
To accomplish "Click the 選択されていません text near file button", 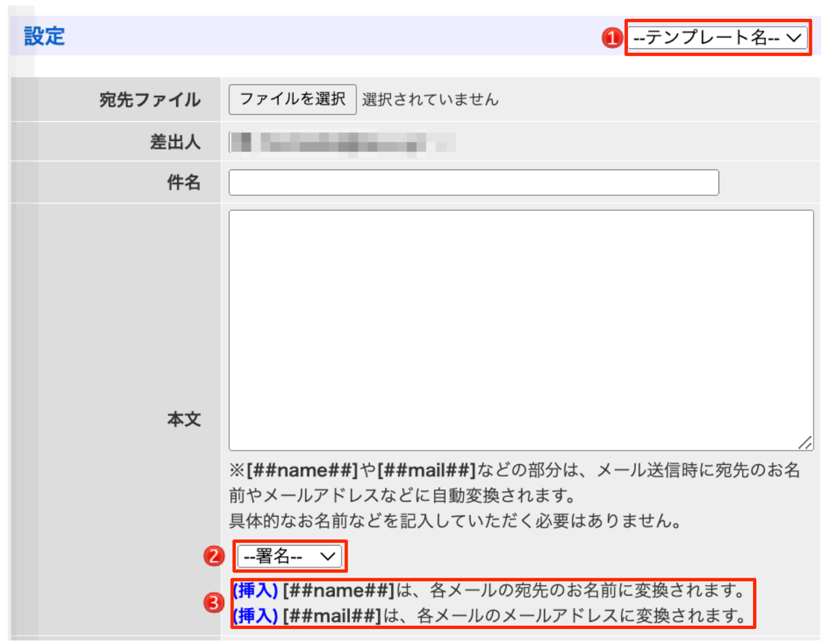I will click(429, 100).
